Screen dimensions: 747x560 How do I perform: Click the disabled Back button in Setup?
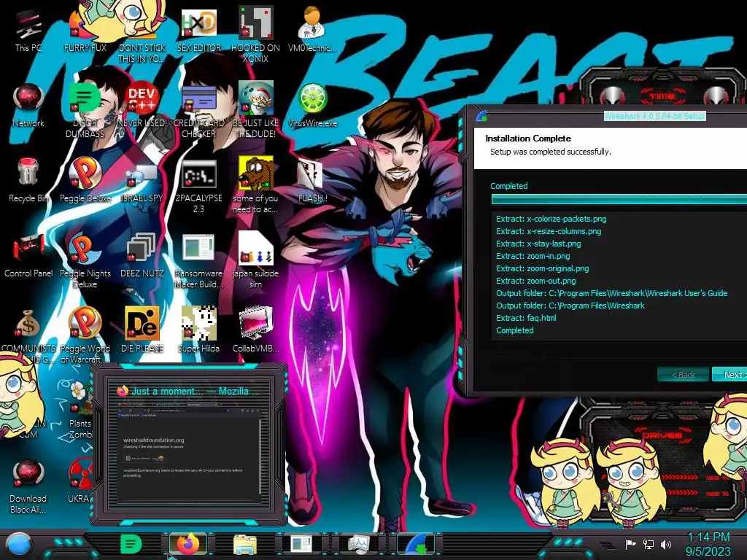(x=683, y=375)
